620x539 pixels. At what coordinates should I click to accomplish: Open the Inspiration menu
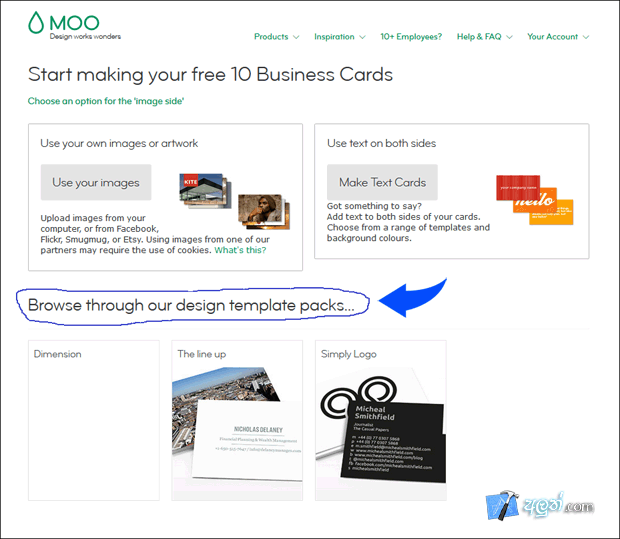[x=334, y=37]
